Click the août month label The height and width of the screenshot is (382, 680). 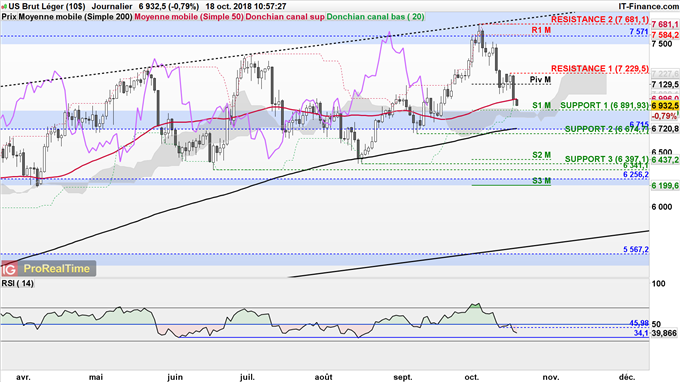click(324, 377)
